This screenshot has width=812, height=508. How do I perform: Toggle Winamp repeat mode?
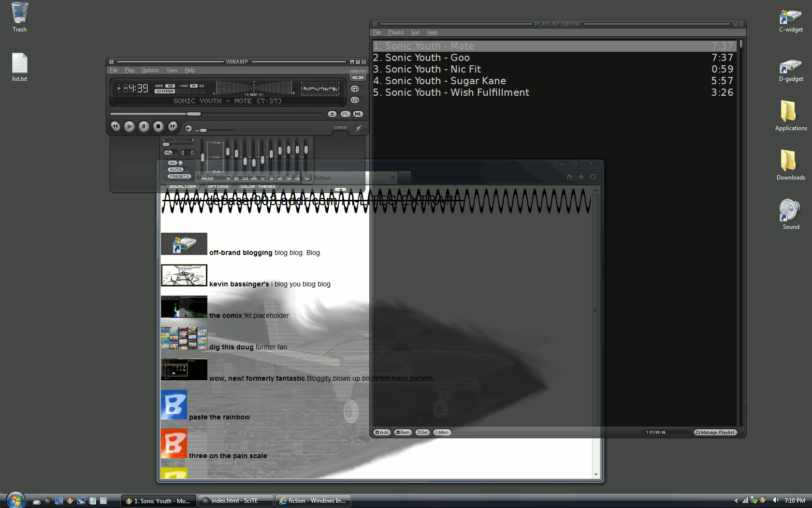355,89
